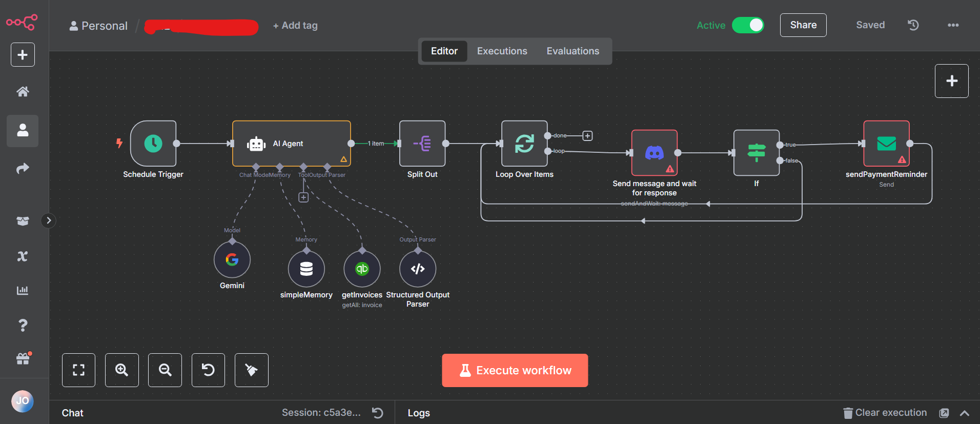Screen dimensions: 980x424
Task: Click the fit-to-view zoom button
Action: click(78, 370)
